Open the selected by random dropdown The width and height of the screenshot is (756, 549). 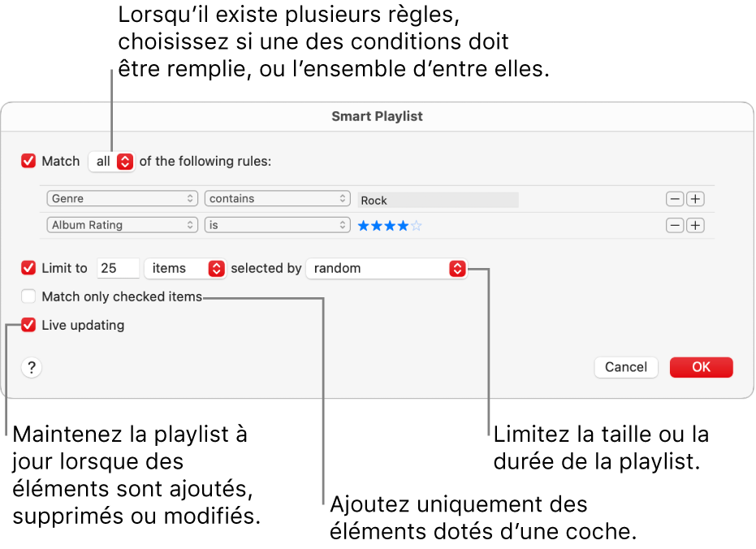(387, 268)
